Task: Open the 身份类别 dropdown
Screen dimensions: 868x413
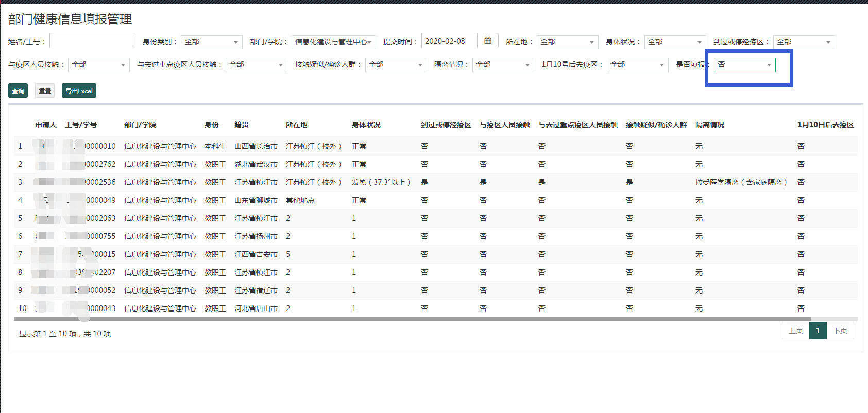Action: point(211,42)
